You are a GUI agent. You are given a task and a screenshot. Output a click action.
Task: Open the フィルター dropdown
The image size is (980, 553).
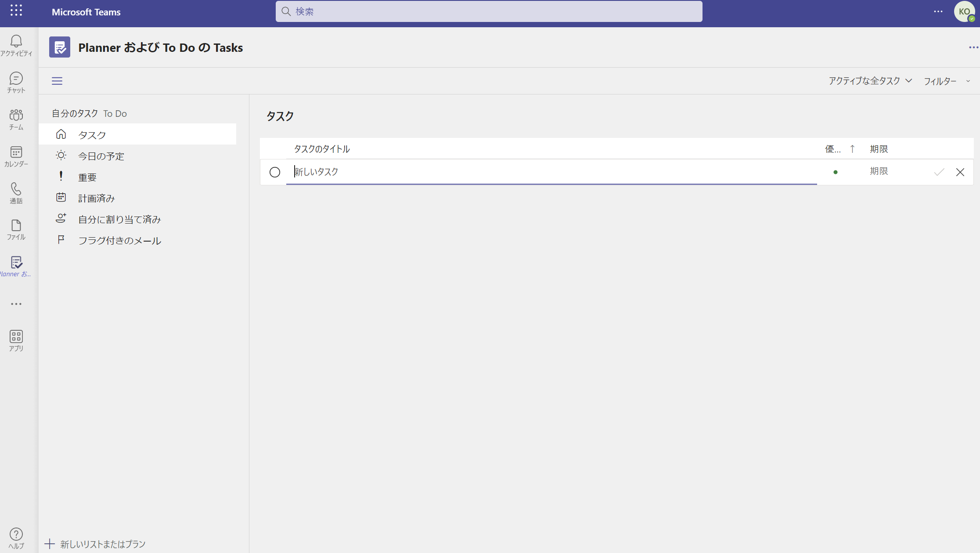(x=947, y=81)
